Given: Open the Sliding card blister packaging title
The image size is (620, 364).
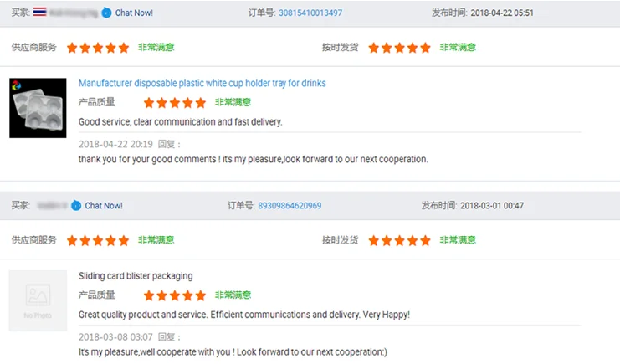Looking at the screenshot, I should point(136,275).
